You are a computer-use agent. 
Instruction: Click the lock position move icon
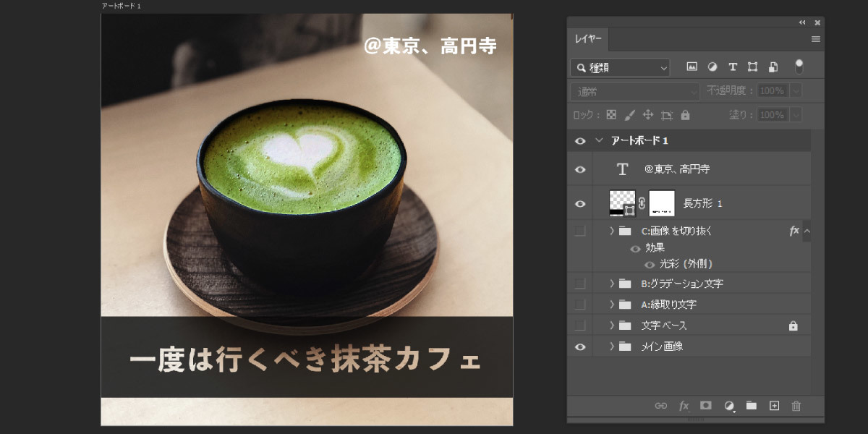[x=648, y=114]
